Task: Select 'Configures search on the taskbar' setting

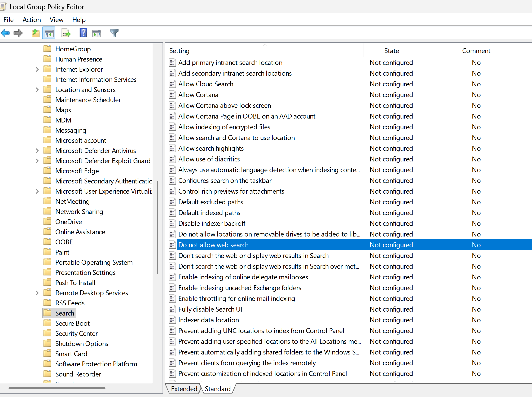Action: tap(225, 180)
